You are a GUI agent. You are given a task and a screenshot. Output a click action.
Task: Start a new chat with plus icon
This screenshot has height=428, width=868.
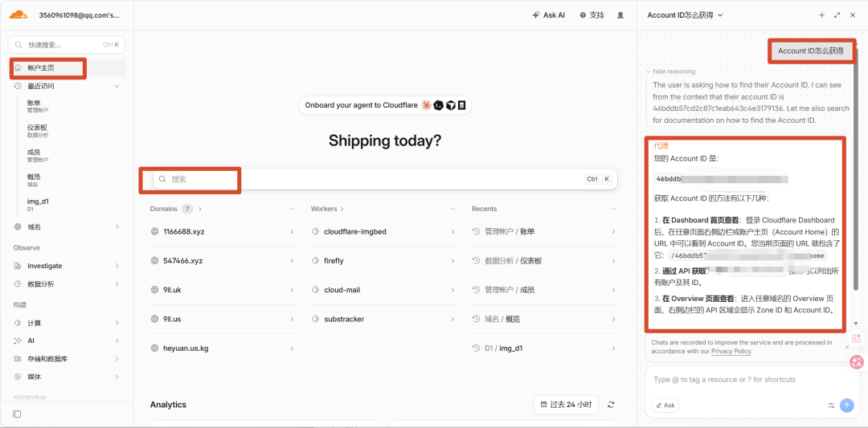(821, 15)
